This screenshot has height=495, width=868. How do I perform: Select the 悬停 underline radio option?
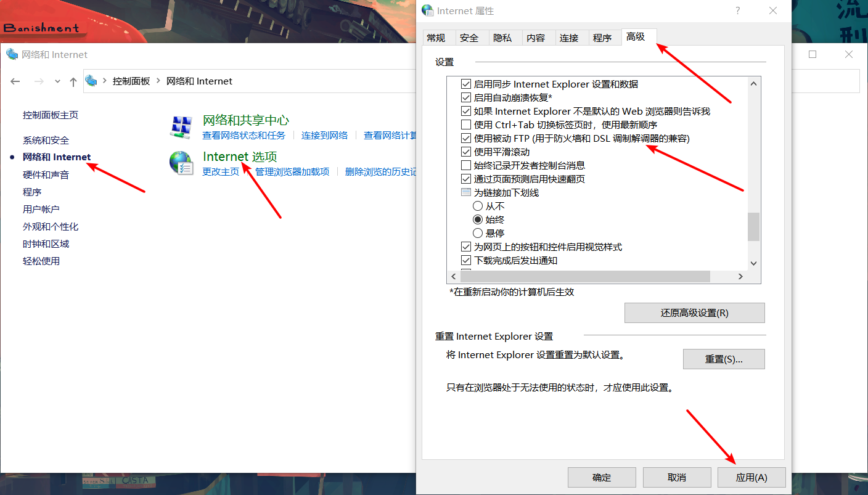tap(478, 233)
